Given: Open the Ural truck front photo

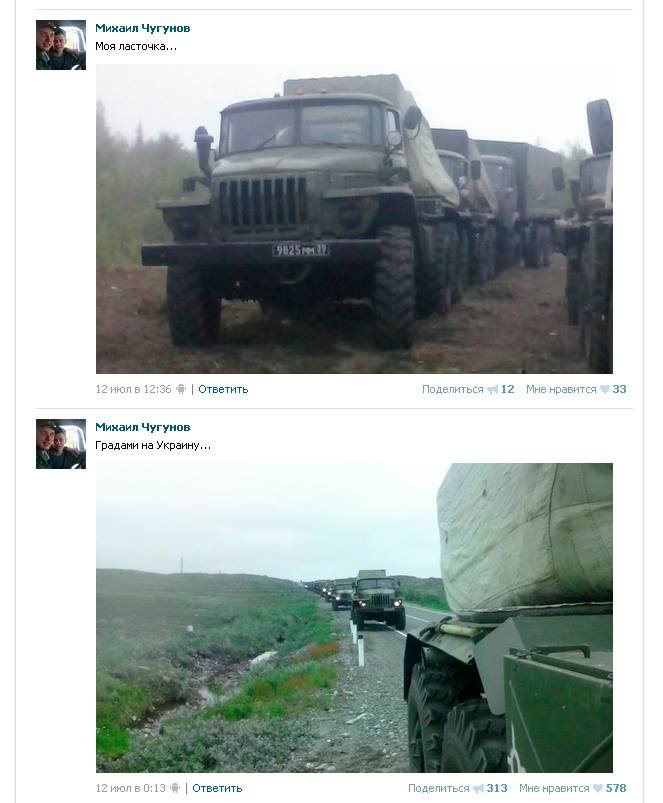Looking at the screenshot, I should [354, 219].
